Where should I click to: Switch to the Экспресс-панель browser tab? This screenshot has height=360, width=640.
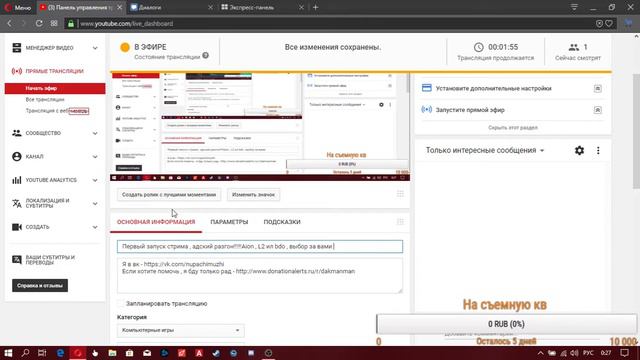[x=262, y=7]
